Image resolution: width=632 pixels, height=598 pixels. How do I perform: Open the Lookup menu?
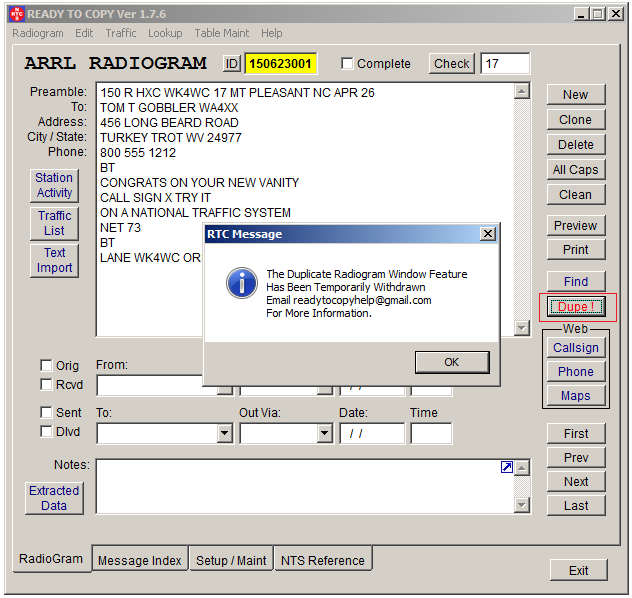point(165,33)
